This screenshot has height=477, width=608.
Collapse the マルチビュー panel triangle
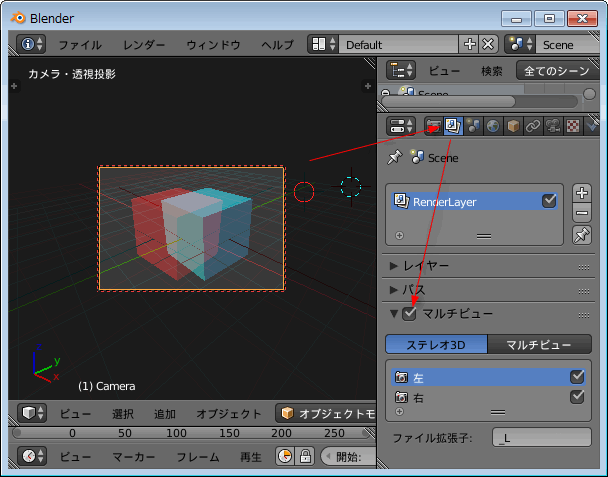(x=394, y=313)
